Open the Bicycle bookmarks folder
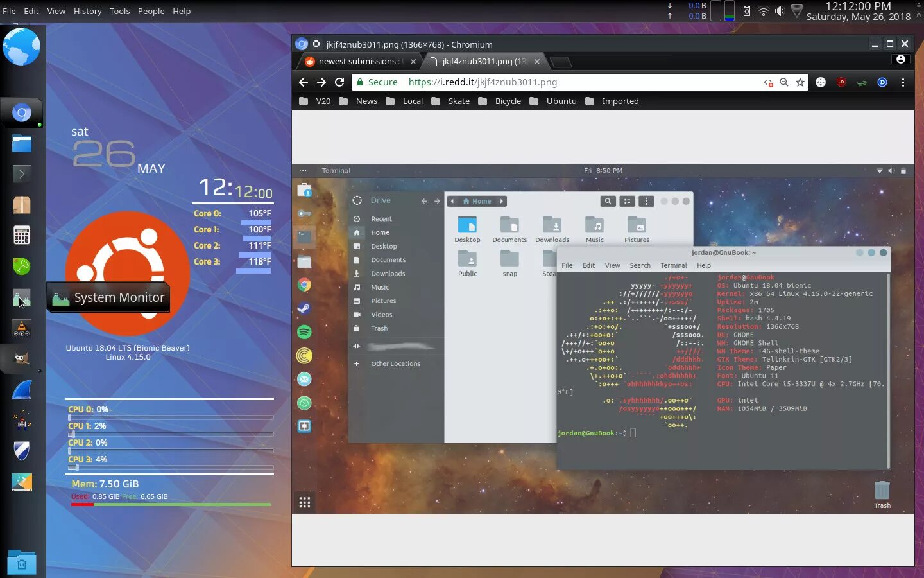The image size is (924, 578). [500, 101]
